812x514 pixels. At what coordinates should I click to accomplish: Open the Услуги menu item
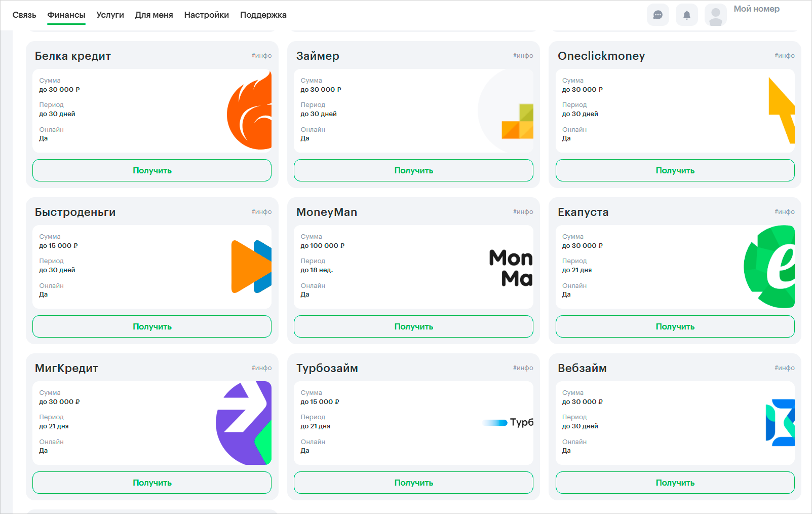110,15
